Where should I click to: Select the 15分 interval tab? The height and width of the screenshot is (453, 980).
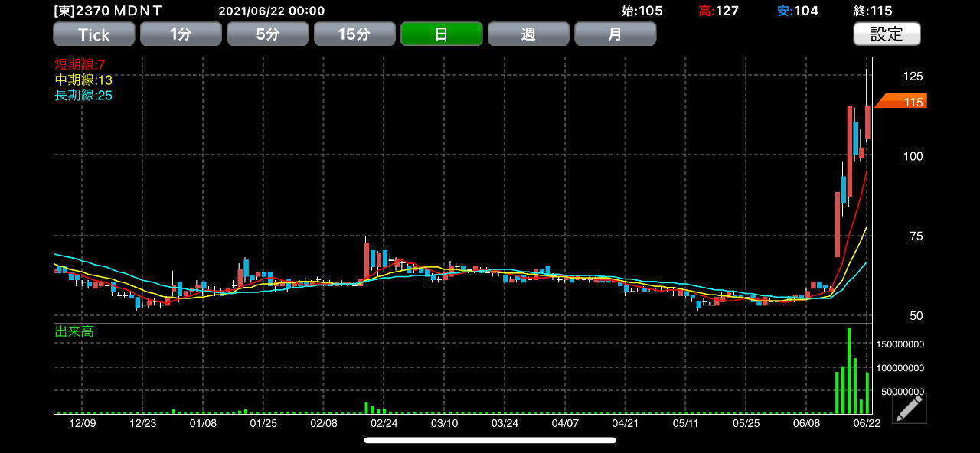click(x=354, y=34)
